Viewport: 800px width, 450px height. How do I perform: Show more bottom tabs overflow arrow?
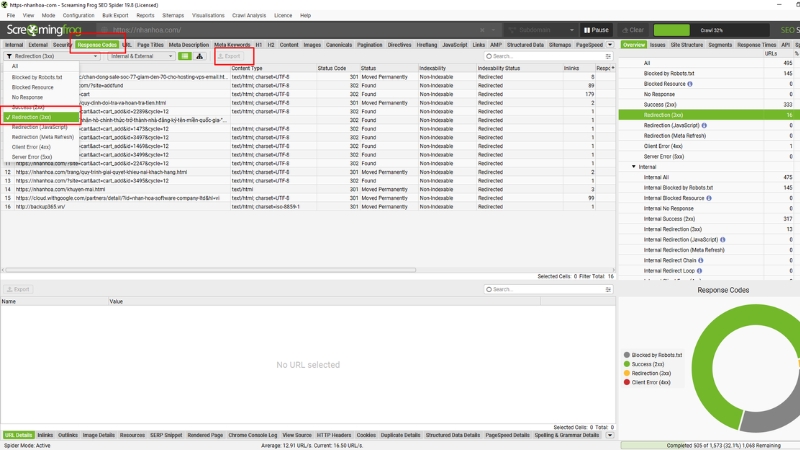point(610,435)
